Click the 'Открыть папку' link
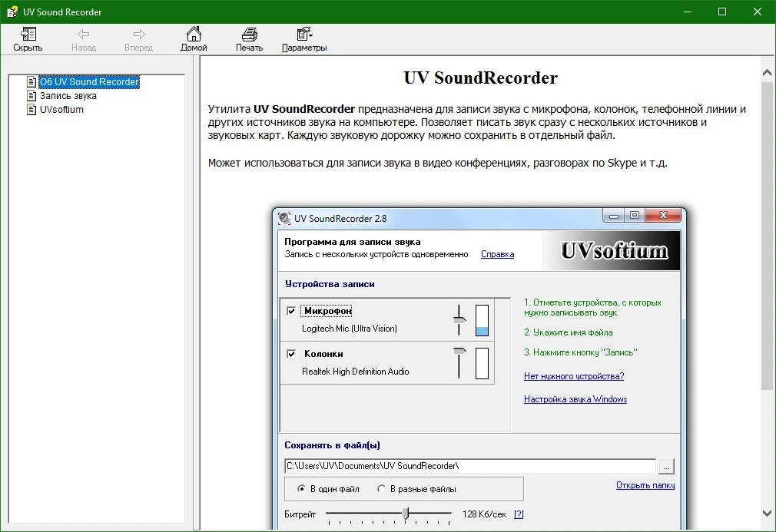The image size is (776, 532). [645, 485]
